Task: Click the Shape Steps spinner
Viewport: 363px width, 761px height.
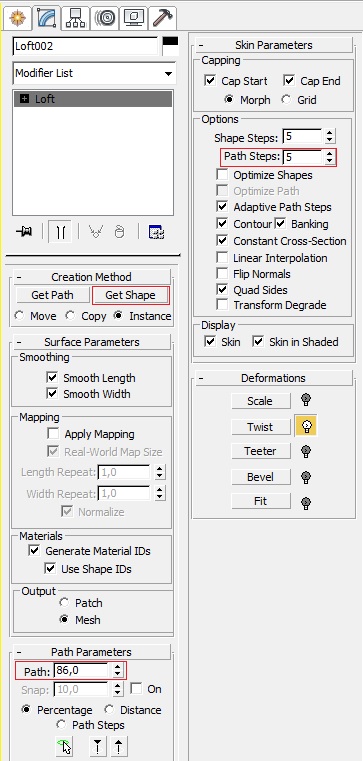Action: click(330, 136)
